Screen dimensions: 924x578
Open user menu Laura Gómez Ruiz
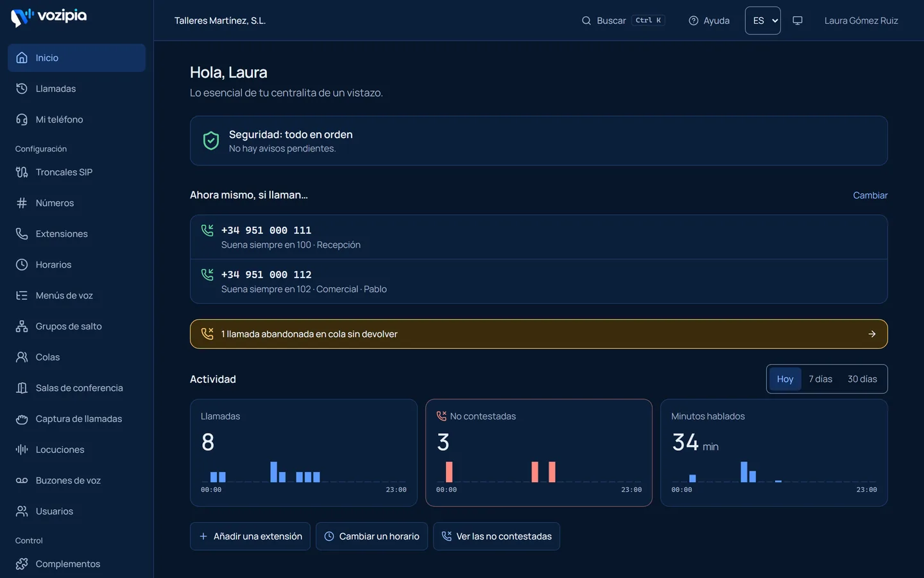(861, 21)
